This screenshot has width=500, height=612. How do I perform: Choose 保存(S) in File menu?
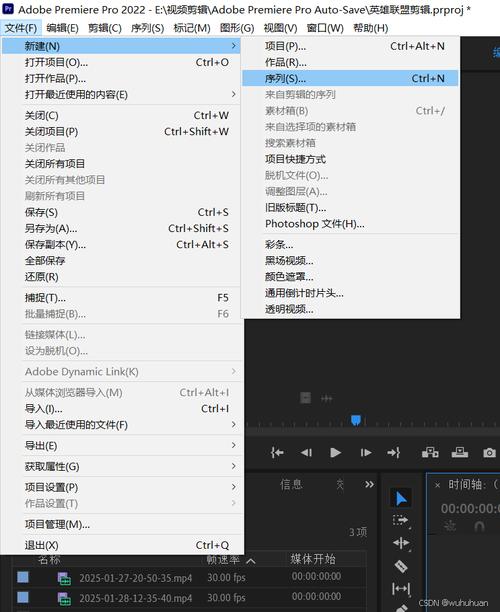(121, 212)
